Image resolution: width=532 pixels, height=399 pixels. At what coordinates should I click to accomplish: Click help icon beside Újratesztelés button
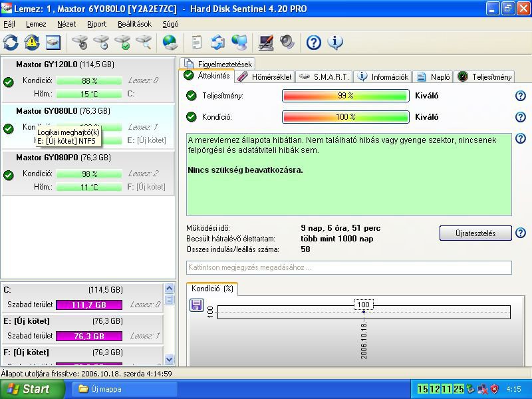521,233
